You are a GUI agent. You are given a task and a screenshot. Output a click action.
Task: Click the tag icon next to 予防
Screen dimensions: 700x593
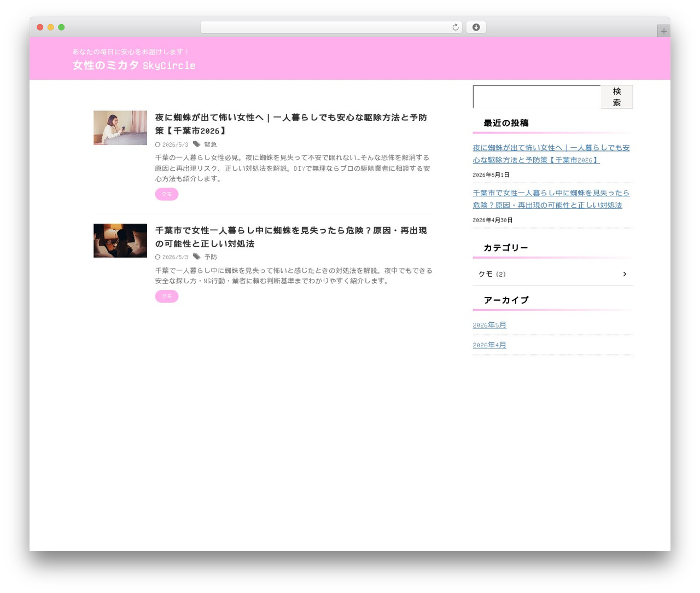196,257
